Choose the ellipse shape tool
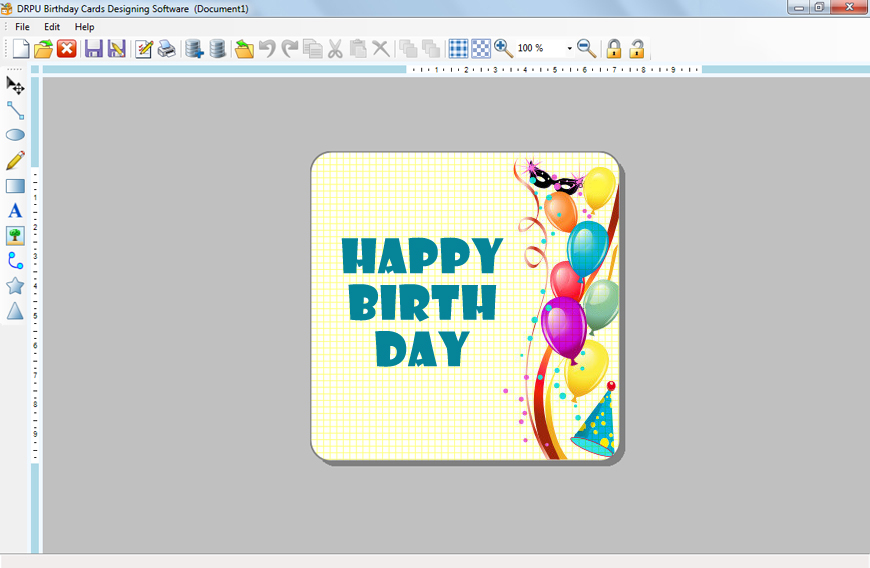870x568 pixels. point(15,135)
